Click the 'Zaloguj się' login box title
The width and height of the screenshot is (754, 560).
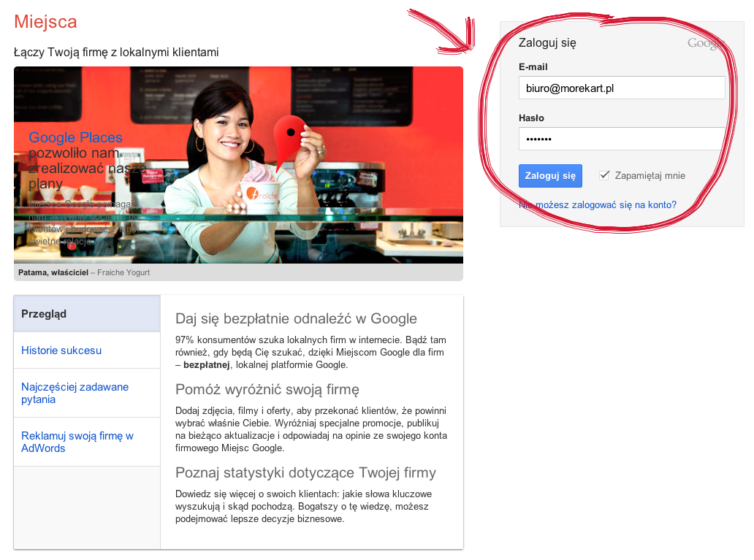click(547, 43)
